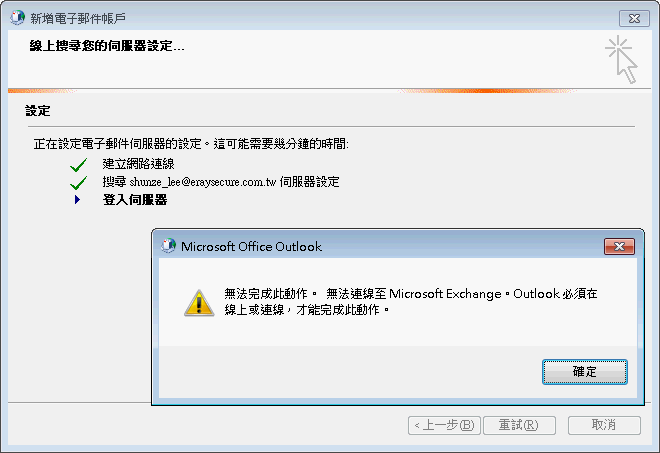Viewport: 660px width, 453px height.
Task: Click the Outlook icon beside 新增電子郵件帳戶 title
Action: point(17,18)
